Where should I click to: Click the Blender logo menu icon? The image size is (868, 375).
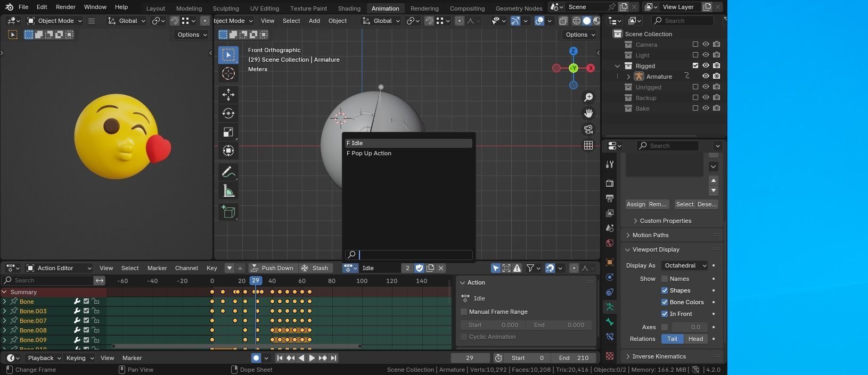[9, 7]
